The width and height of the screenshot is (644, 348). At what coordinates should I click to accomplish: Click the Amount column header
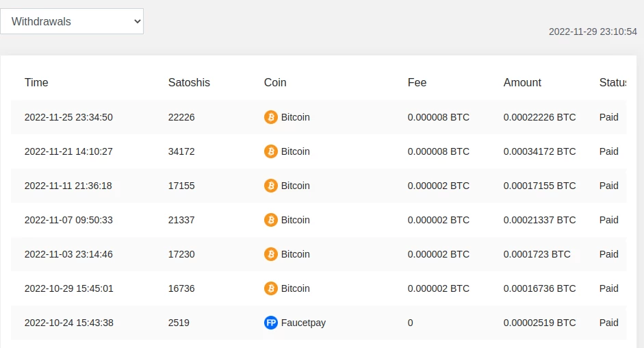pos(522,82)
